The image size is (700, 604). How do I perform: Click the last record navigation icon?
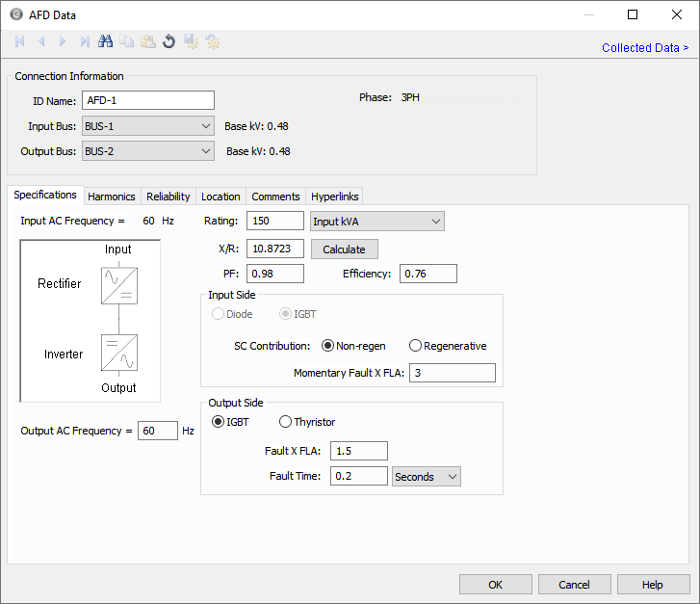85,41
